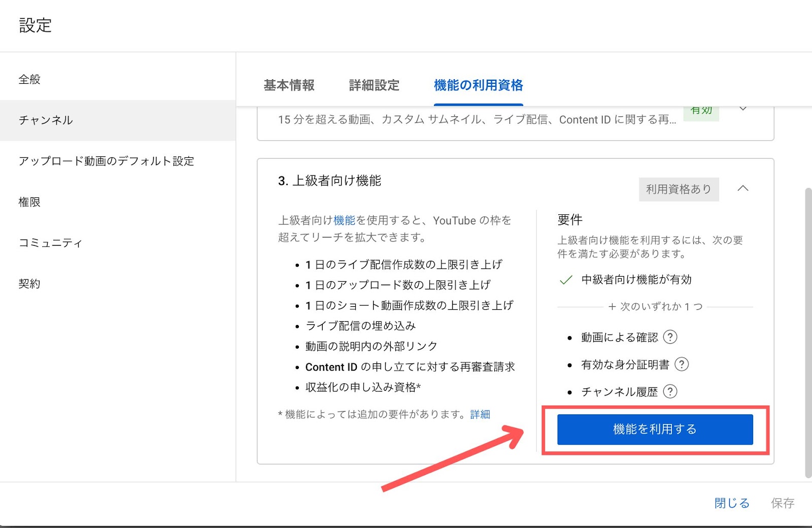Click the 機能を利用する button
The image size is (812, 528).
pos(655,430)
